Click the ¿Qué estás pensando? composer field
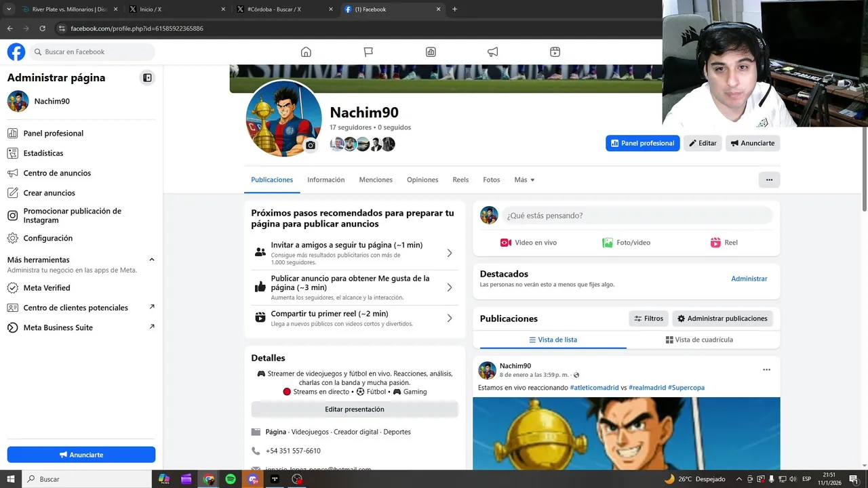 click(637, 216)
